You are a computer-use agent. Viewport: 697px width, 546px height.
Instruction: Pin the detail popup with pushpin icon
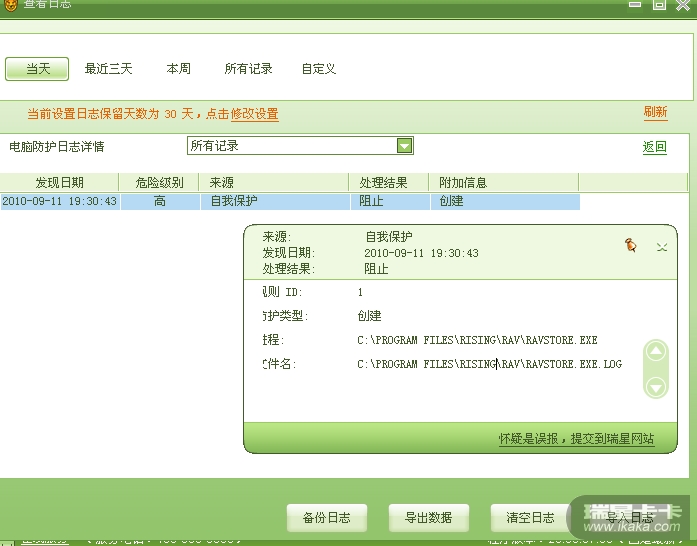631,245
